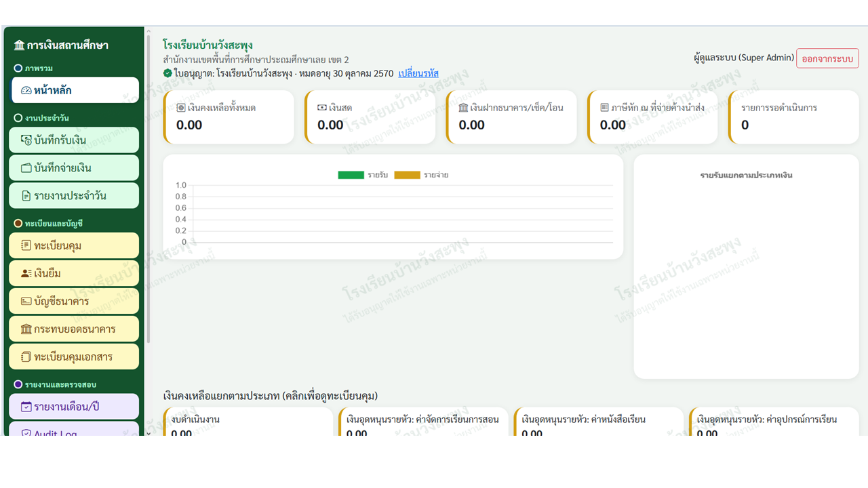Click the notebook icon on ทะเบียนคุมเอกสาร
This screenshot has height=488, width=868.
pos(26,357)
